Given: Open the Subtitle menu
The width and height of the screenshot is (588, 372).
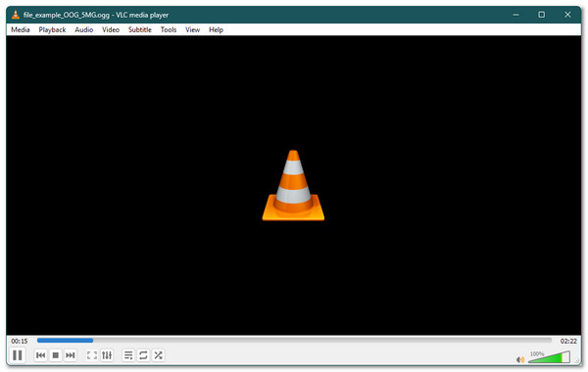Looking at the screenshot, I should 140,29.
